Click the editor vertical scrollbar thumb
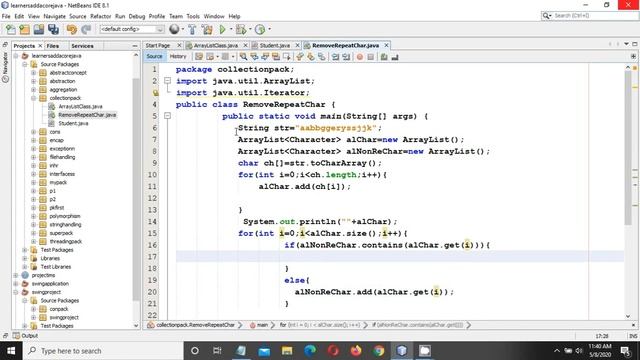Image resolution: width=640 pixels, height=360 pixels. coord(628,148)
